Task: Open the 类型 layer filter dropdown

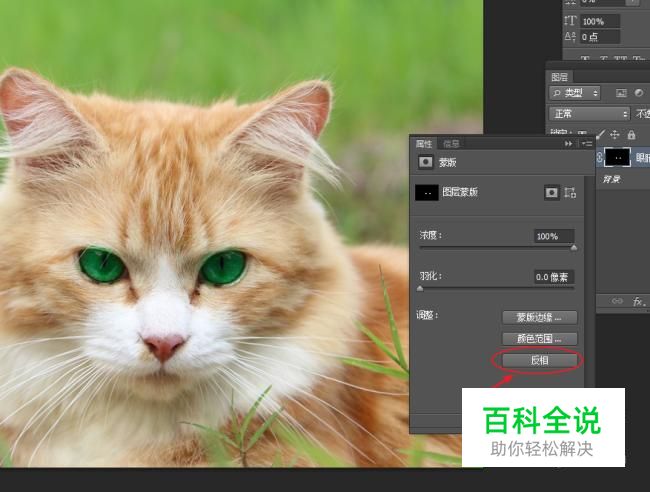Action: point(575,93)
